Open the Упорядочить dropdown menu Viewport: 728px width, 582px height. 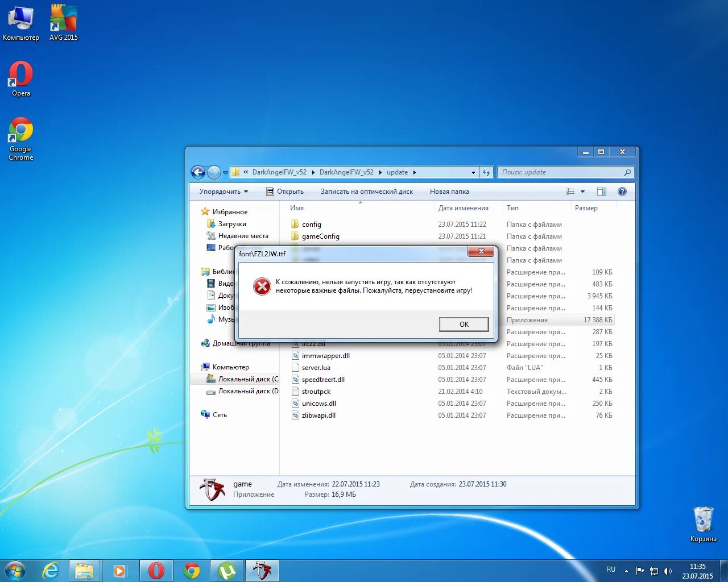(224, 192)
